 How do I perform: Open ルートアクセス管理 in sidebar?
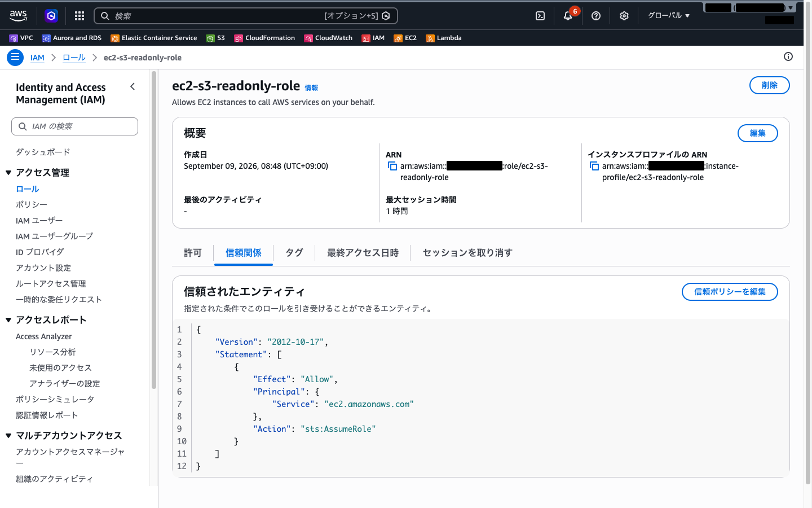click(51, 284)
